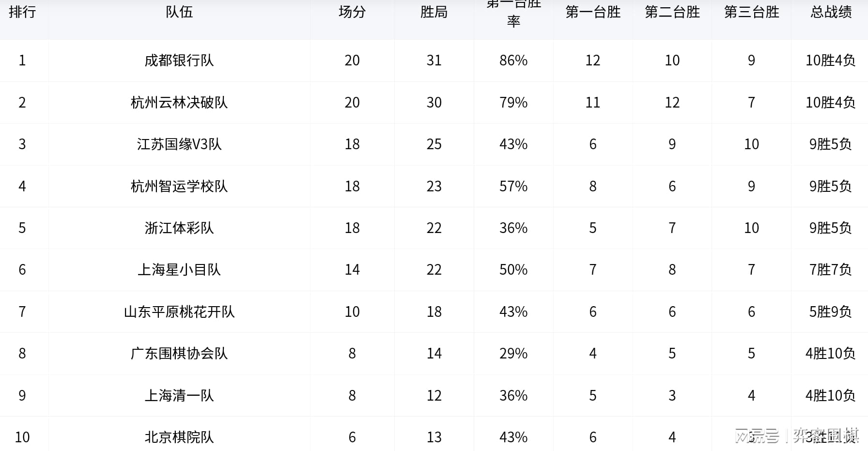Image resolution: width=868 pixels, height=451 pixels.
Task: Click 成都银行队's 10胜4负 record cell
Action: [x=830, y=61]
